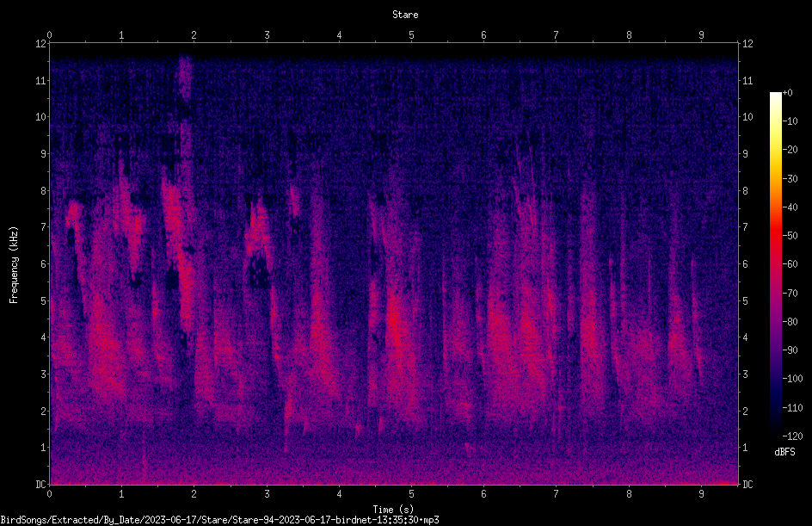The width and height of the screenshot is (812, 526).
Task: Click the file path text at the bottom
Action: (219, 520)
